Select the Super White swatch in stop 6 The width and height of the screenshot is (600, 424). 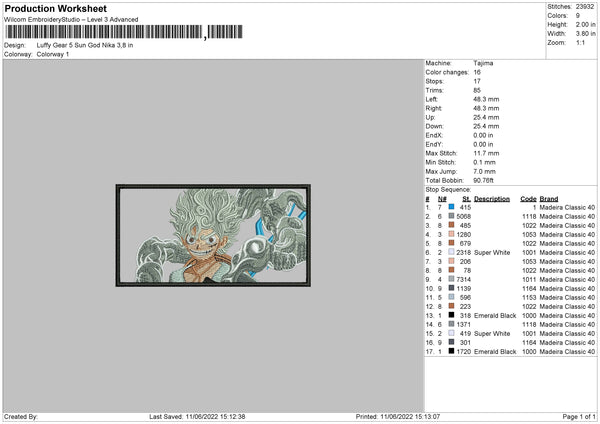click(452, 252)
